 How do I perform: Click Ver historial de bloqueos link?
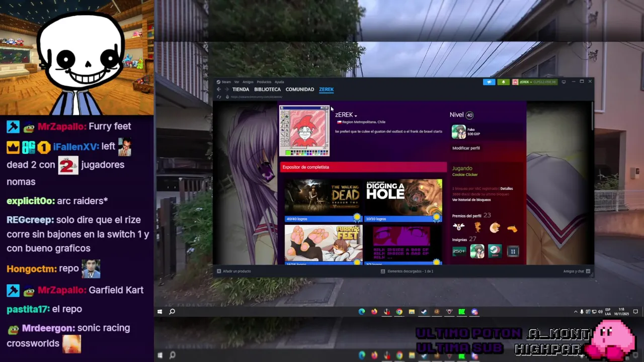(x=471, y=200)
